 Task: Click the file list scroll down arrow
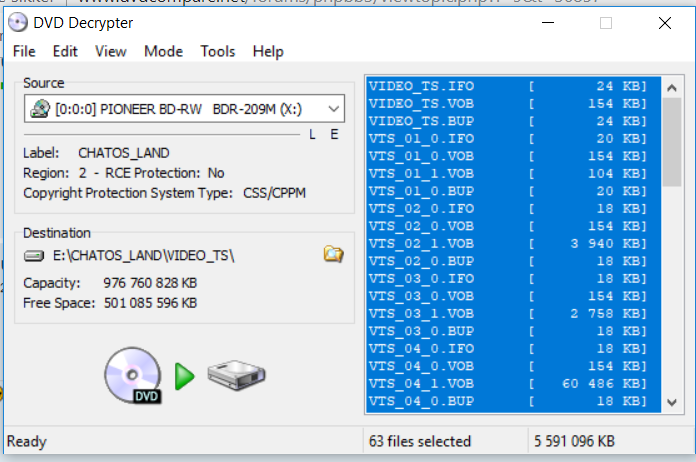[672, 403]
